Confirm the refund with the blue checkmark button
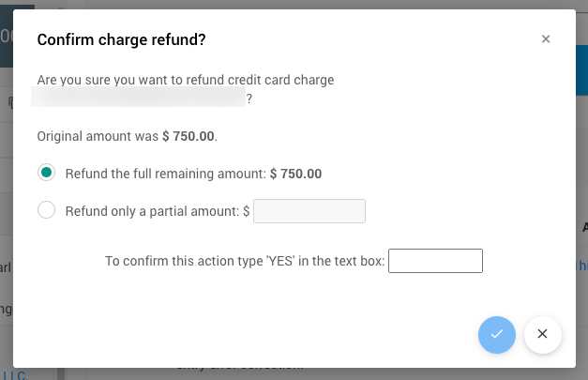This screenshot has height=380, width=588. coord(497,334)
